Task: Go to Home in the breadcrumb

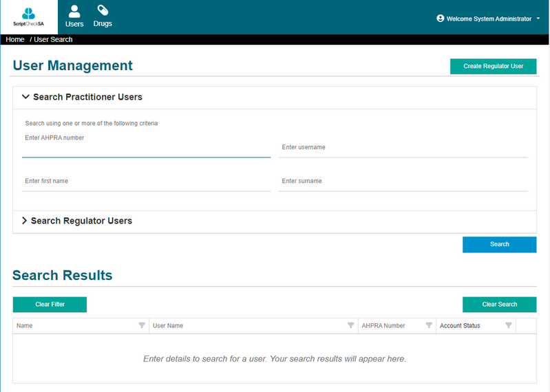Action: point(15,40)
